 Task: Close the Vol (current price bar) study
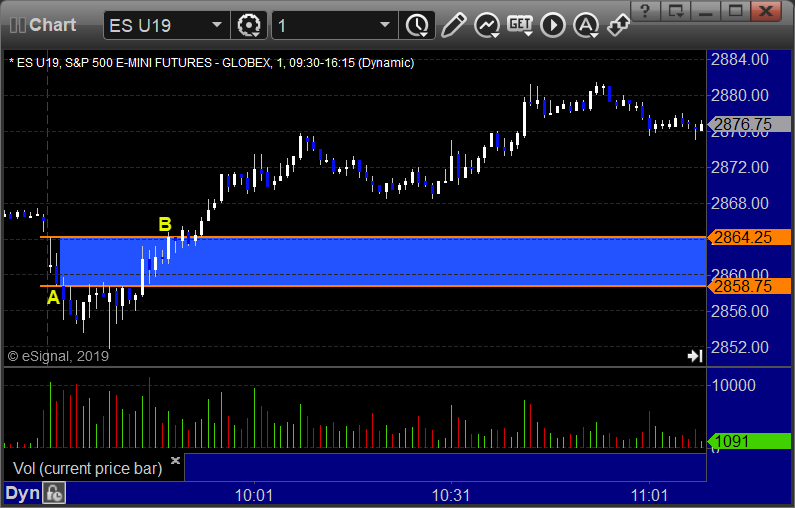click(x=175, y=460)
